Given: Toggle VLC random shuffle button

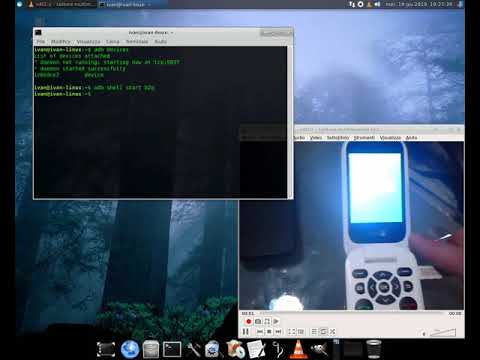Looking at the screenshot, I should tap(332, 332).
